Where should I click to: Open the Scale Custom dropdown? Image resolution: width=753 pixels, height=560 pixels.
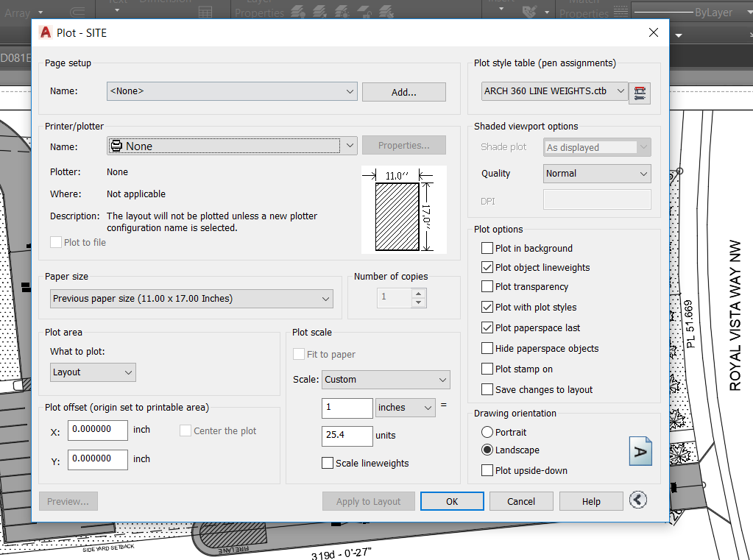click(386, 380)
